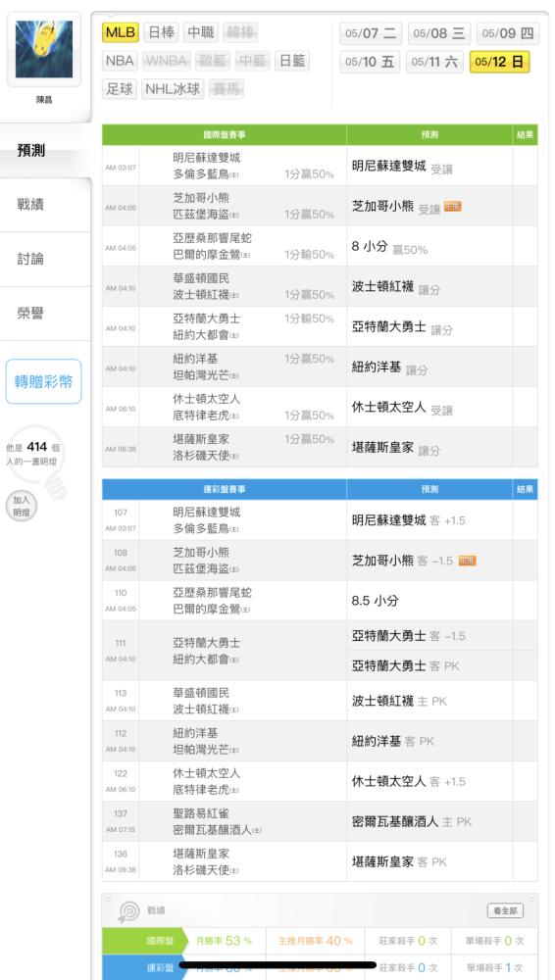This screenshot has width=555, height=980.
Task: Click the 主推月勝率 40 % stat
Action: (x=315, y=941)
